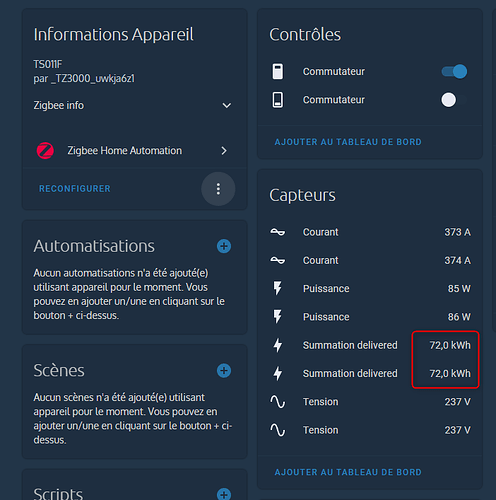Open the second Summation delivered 72,0 kWh entry
This screenshot has width=496, height=500.
370,373
